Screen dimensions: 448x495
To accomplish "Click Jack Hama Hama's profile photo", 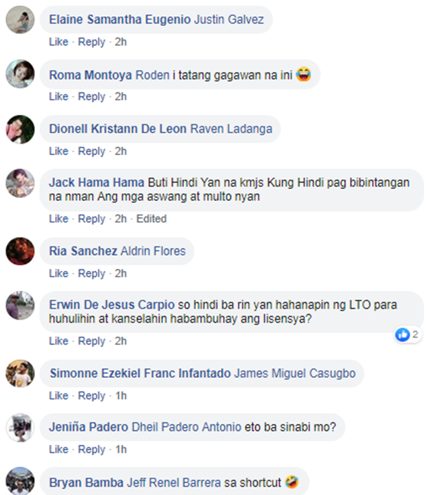I will click(20, 184).
